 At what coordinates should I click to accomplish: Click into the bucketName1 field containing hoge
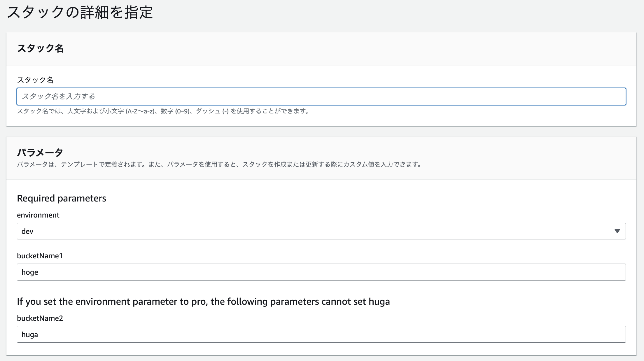[321, 272]
